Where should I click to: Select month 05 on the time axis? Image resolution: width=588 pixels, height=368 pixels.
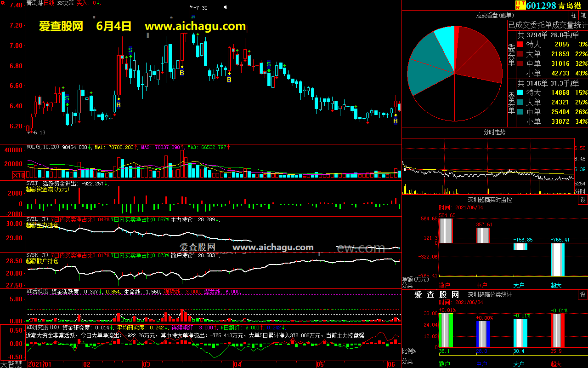(320, 364)
